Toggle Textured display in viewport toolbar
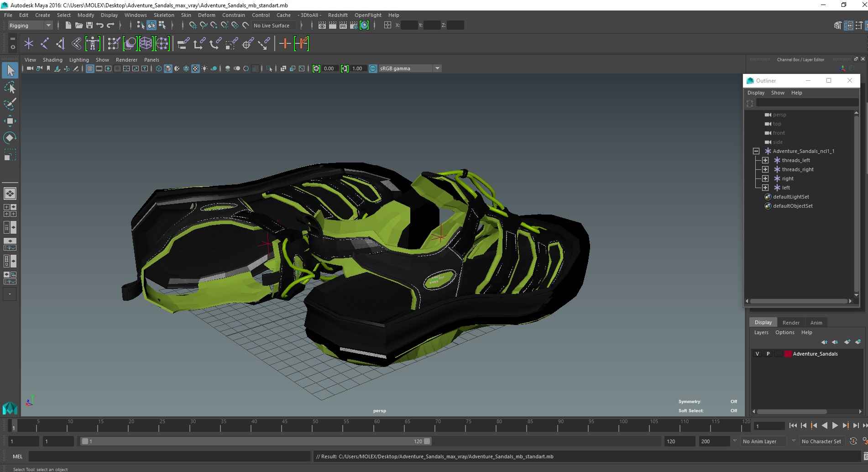 [x=195, y=68]
